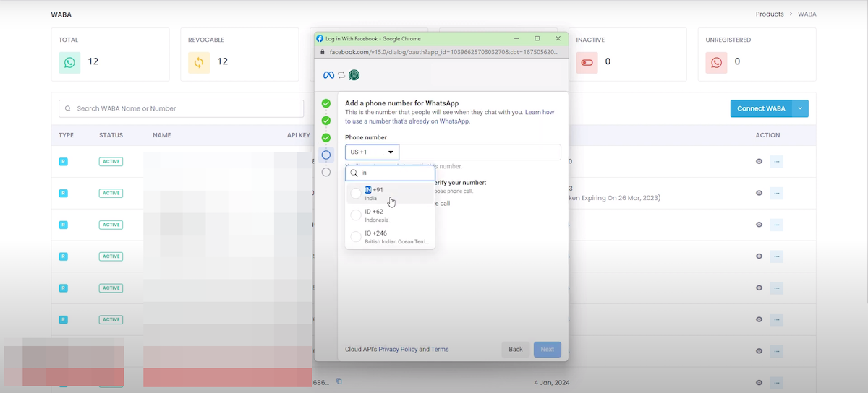Focus the phone number entry field

[x=480, y=152]
